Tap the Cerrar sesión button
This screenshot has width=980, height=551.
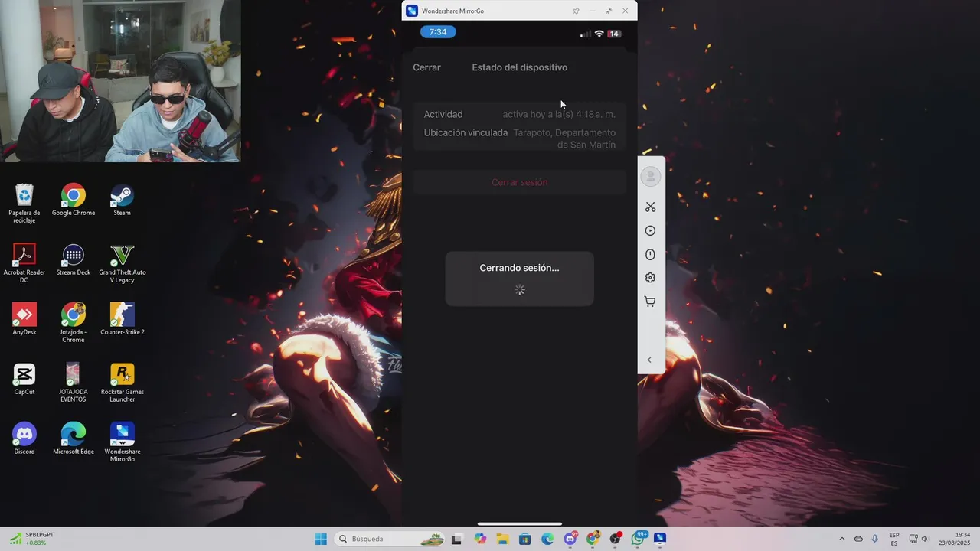pos(520,182)
